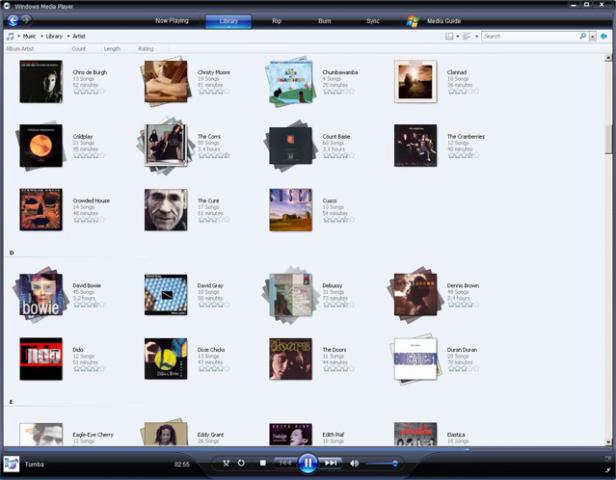Viewport: 616px width, 480px height.
Task: Select the Dido album art
Action: pyautogui.click(x=41, y=359)
